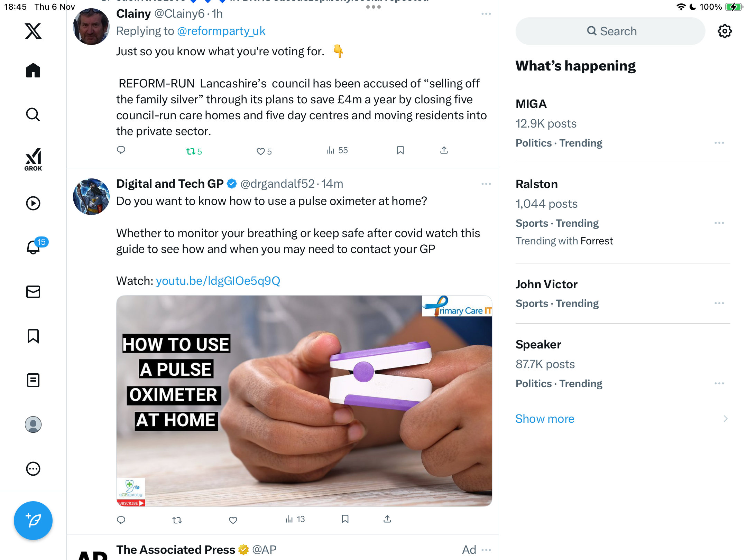Open the Speaker trending topic
This screenshot has width=747, height=560.
(x=538, y=345)
